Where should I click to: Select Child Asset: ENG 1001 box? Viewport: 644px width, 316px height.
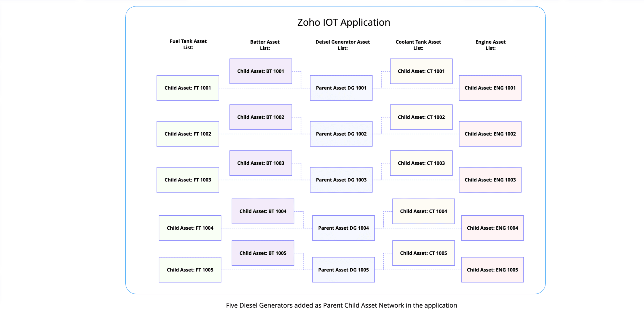point(490,88)
